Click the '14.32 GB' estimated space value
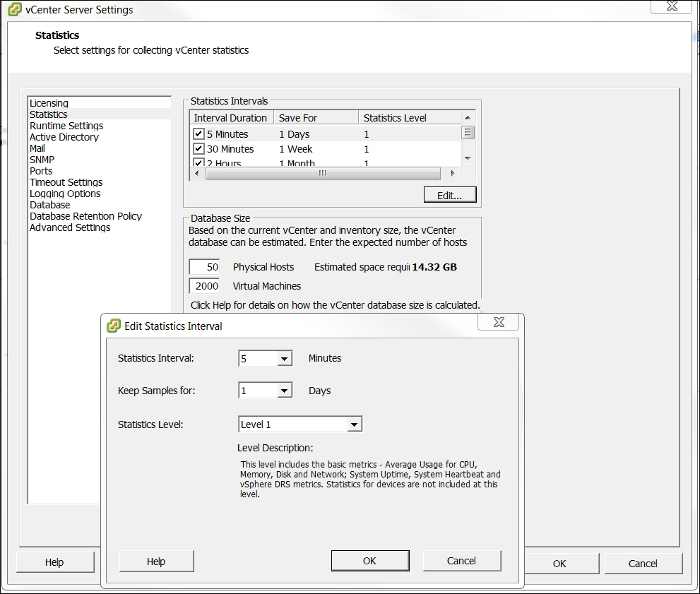Image resolution: width=700 pixels, height=594 pixels. tap(434, 267)
